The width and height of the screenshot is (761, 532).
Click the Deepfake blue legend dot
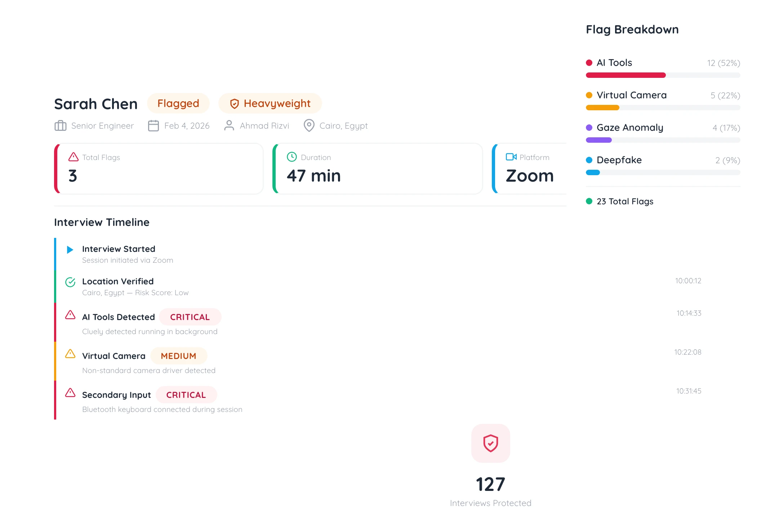click(589, 160)
